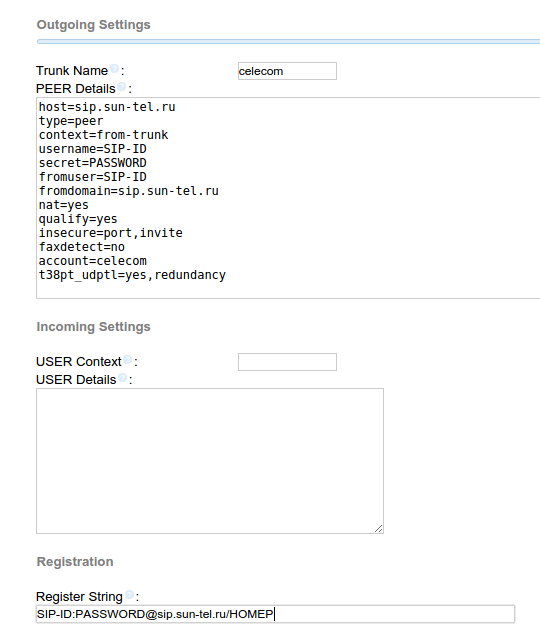Viewport: 540px width, 631px height.
Task: Place cursor on the secret=PASSWORD line
Action: click(x=93, y=163)
